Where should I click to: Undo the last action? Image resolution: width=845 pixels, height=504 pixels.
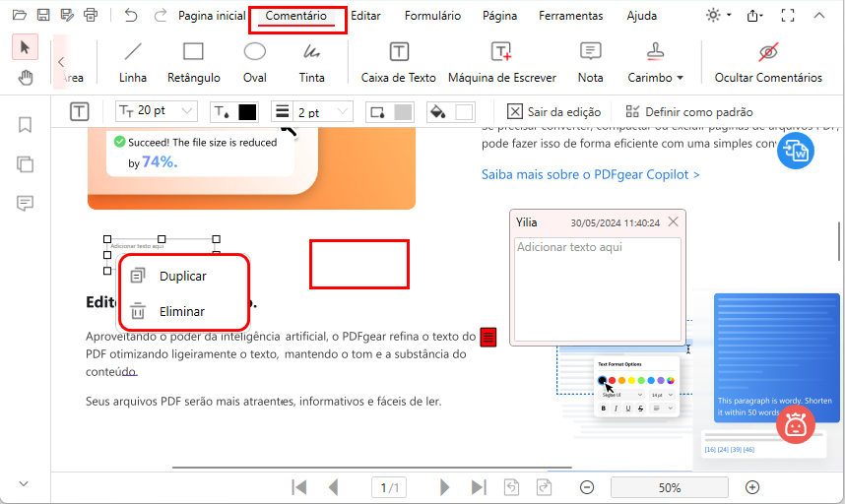tap(130, 15)
